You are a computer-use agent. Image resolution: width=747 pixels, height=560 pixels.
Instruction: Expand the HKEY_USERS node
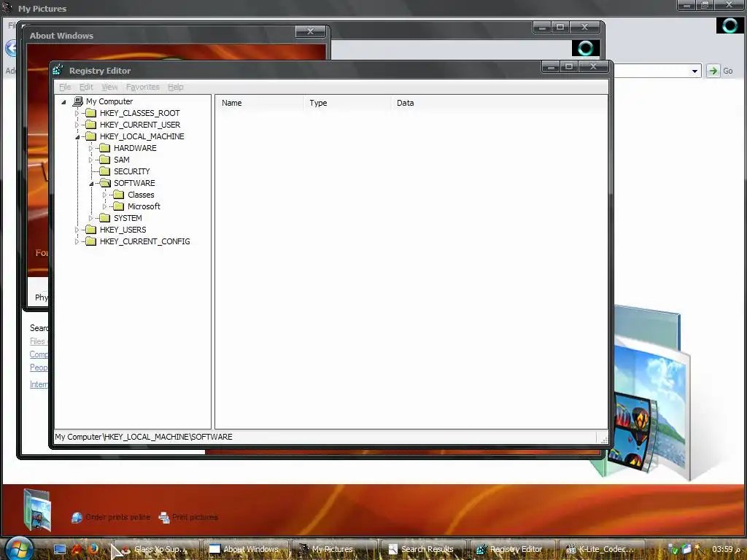(x=77, y=230)
